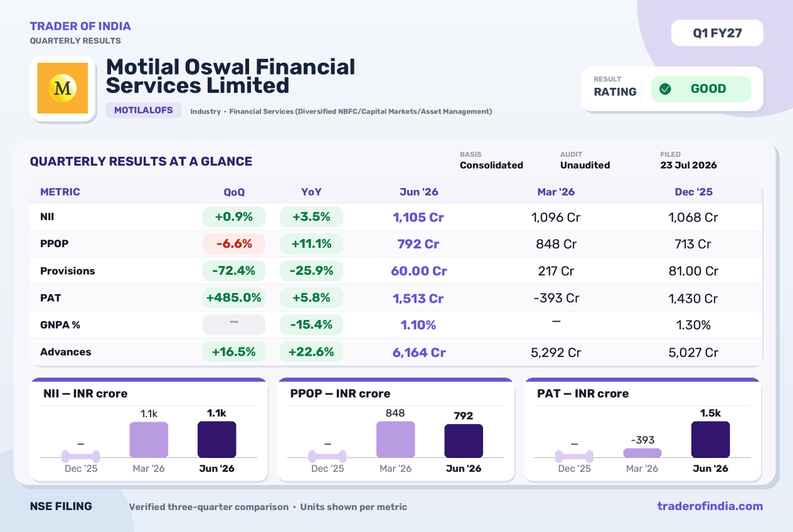Click the -25.9% Provisions YoY chip

[x=311, y=271]
